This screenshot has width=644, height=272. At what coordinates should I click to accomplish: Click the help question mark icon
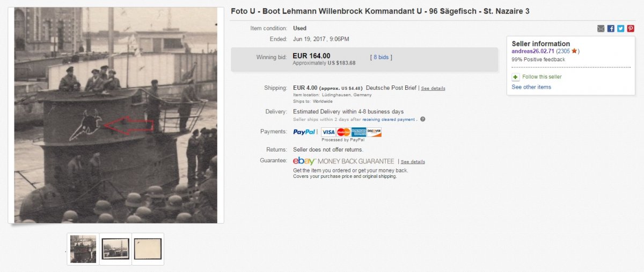click(x=423, y=119)
